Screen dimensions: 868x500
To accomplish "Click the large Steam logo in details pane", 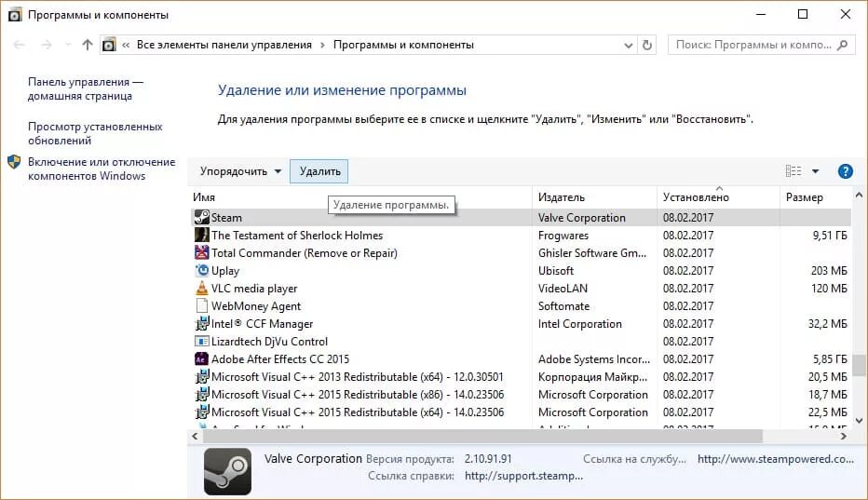I will (227, 471).
